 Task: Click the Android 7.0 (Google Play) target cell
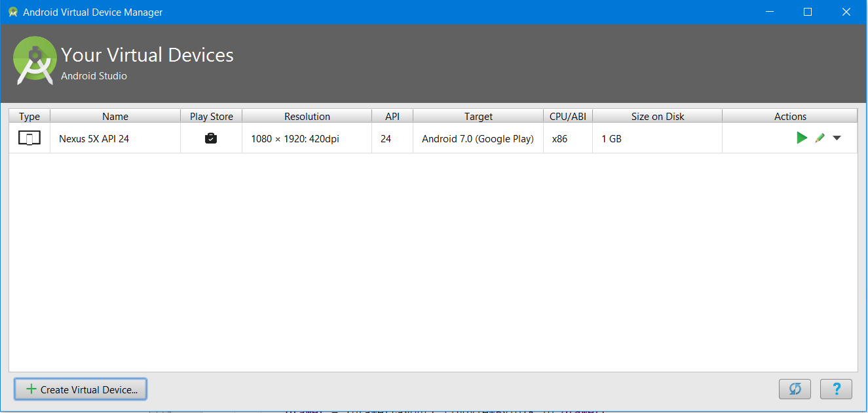coord(478,139)
